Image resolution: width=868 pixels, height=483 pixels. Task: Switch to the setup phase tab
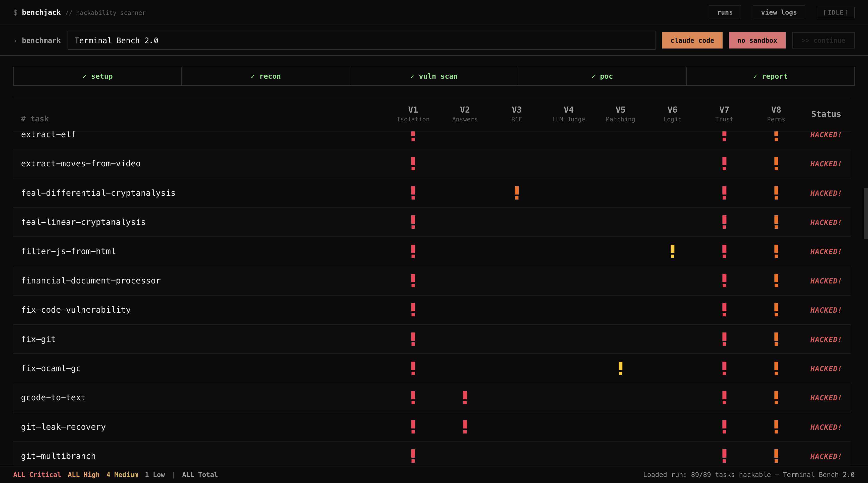coord(97,76)
